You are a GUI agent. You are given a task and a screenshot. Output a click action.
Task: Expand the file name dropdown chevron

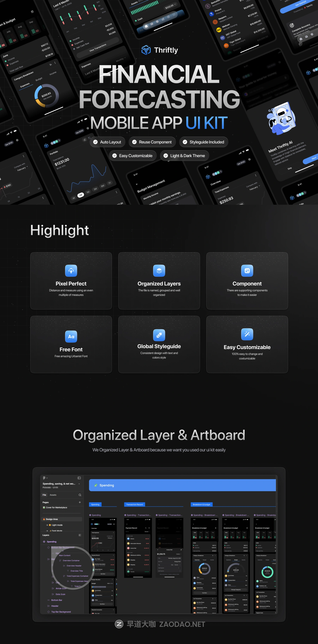click(79, 484)
